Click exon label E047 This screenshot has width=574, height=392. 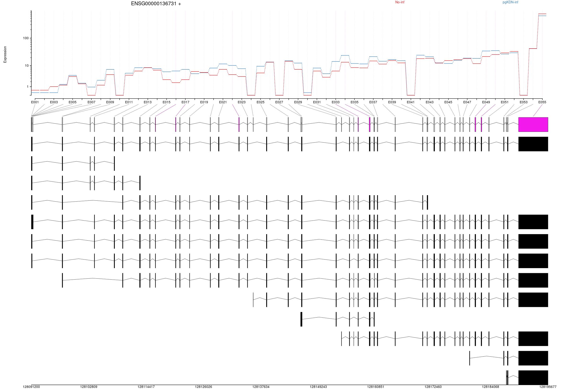467,102
